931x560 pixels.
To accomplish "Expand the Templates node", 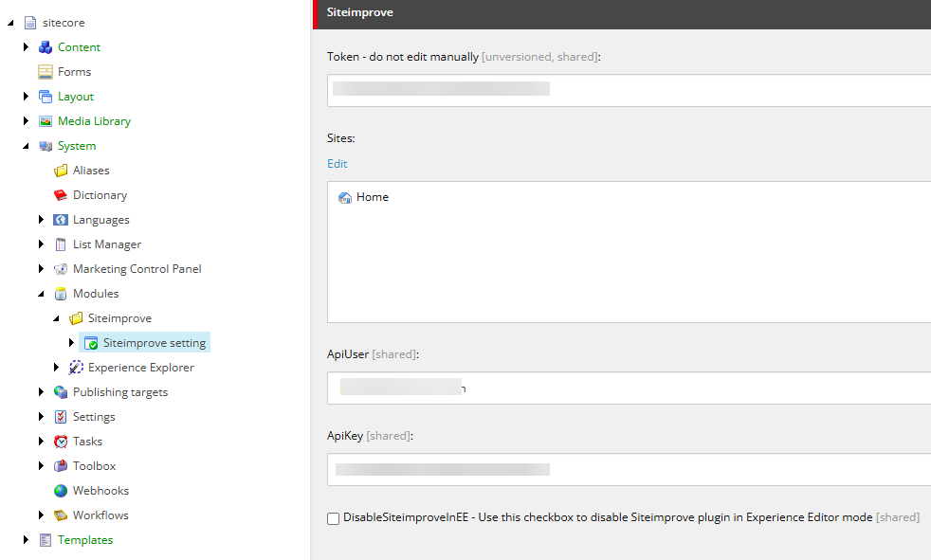I will coord(26,540).
